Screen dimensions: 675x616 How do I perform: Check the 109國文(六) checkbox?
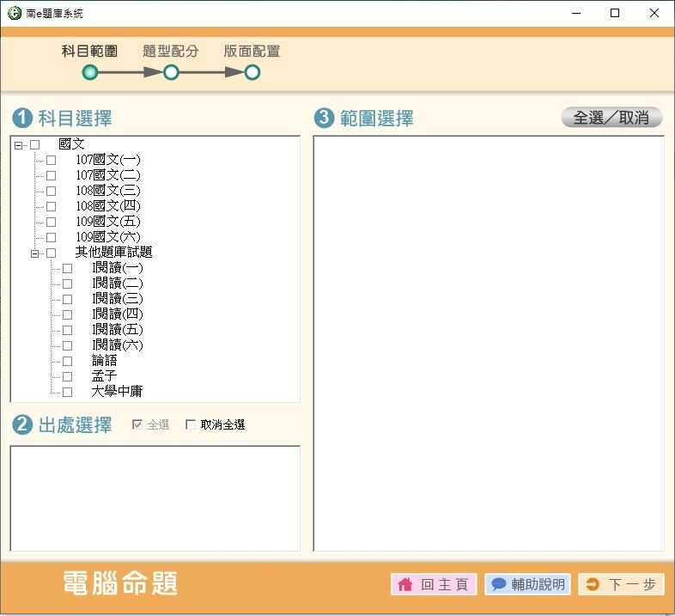52,237
